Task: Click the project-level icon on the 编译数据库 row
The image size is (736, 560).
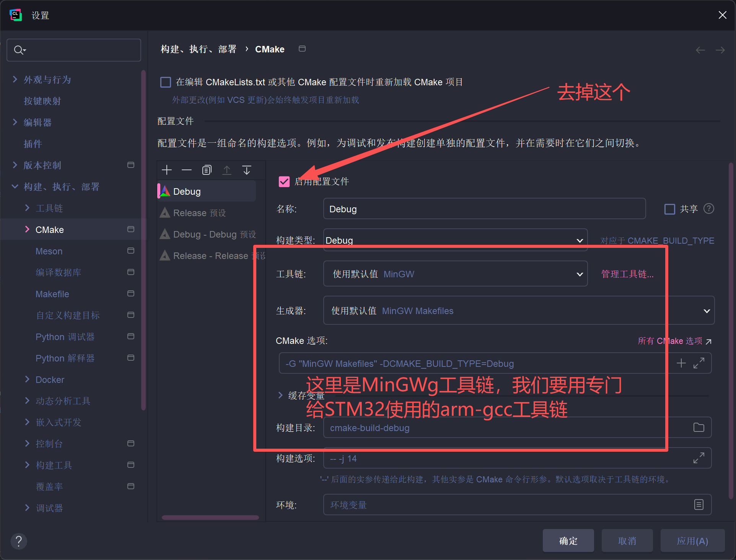Action: 131,272
